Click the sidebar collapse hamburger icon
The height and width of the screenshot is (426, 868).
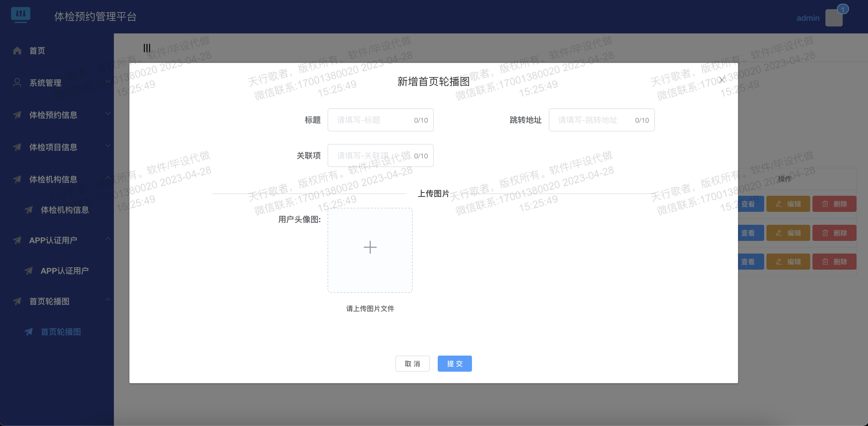coord(147,48)
